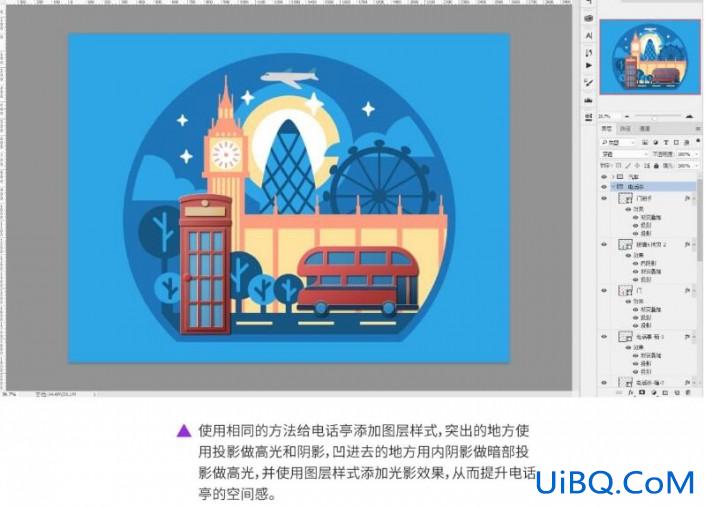The height and width of the screenshot is (507, 705).
Task: Toggle visibility of the 门把手 layer
Action: (604, 198)
